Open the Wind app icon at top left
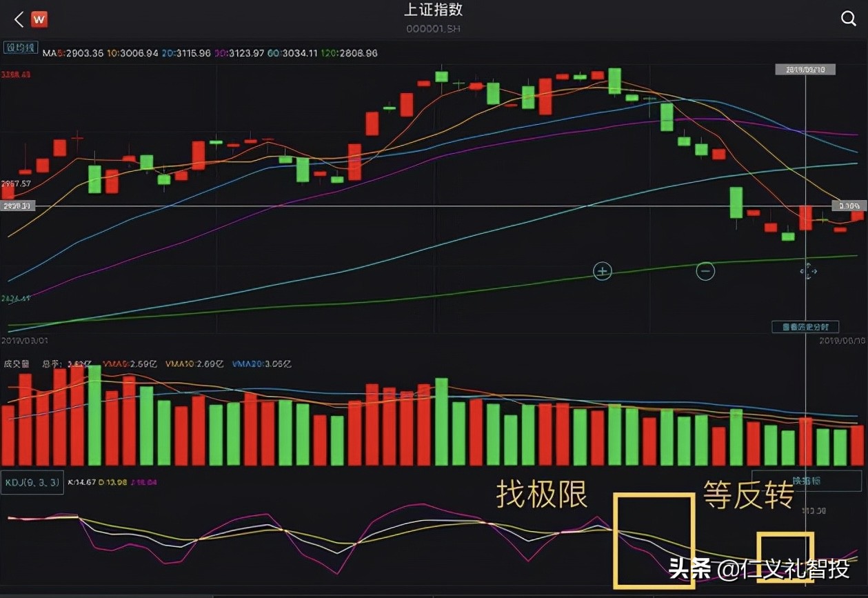Screen dimensions: 868x598 pyautogui.click(x=39, y=19)
